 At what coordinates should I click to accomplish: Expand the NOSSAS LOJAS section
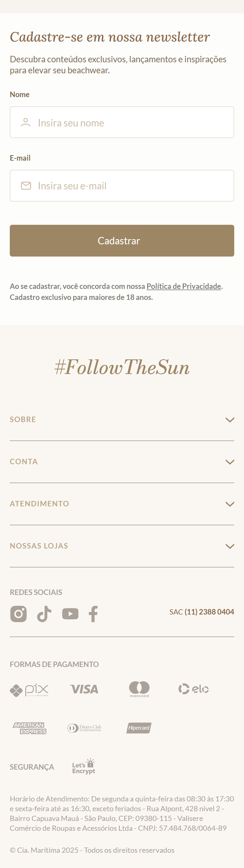pos(230,546)
